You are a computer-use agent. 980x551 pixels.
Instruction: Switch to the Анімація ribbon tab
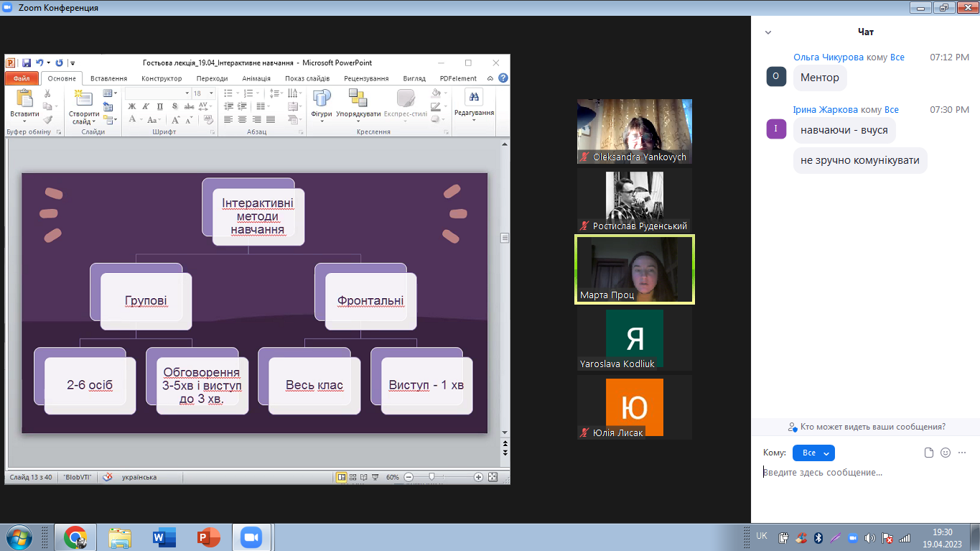256,78
